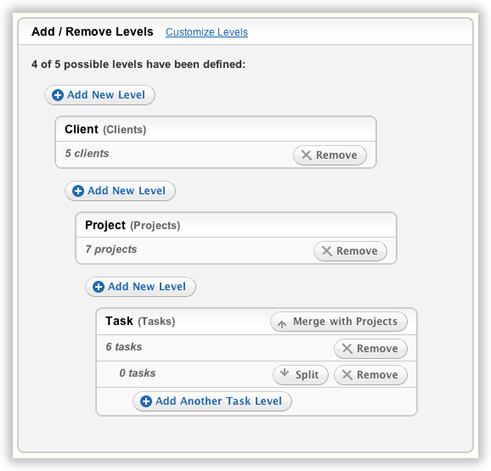Viewport: 491px width, 471px height.
Task: Click plus icon of Add New Level below Project
Action: tap(98, 287)
